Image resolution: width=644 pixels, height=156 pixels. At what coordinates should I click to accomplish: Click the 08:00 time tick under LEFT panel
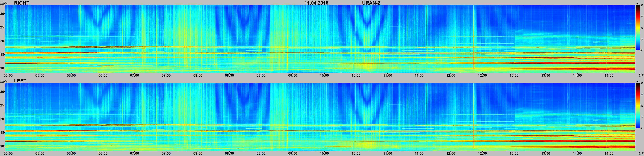(x=198, y=153)
